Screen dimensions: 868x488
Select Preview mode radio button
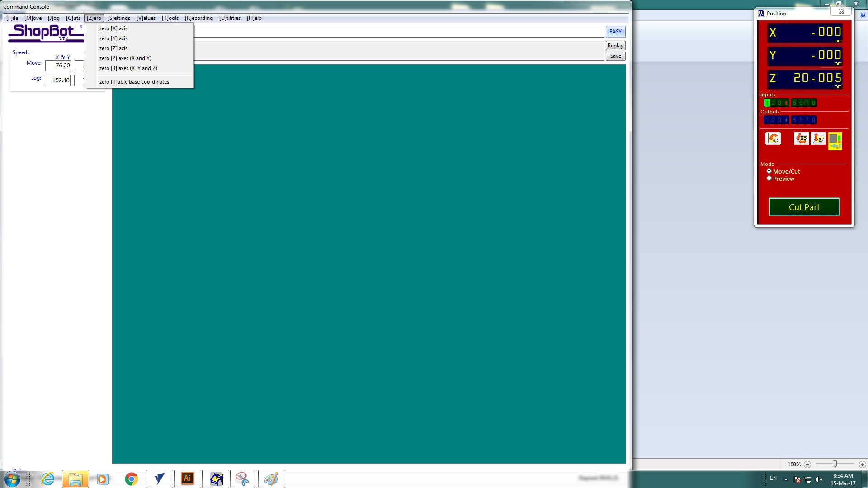(769, 178)
